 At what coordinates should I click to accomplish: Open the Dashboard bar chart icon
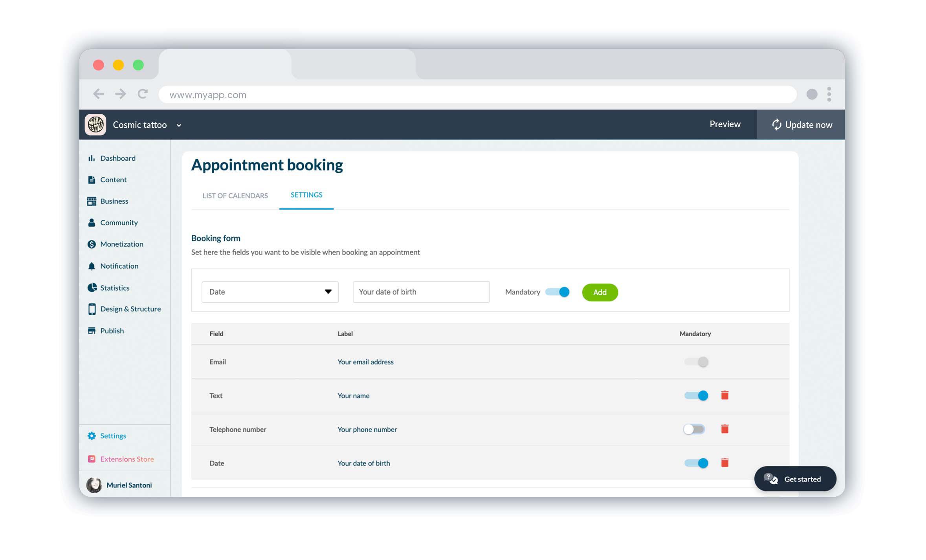pyautogui.click(x=92, y=158)
